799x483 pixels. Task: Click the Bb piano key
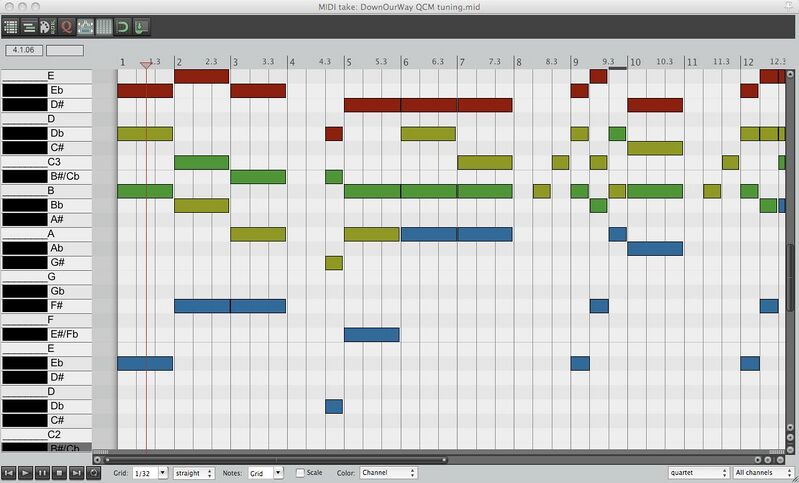46,205
